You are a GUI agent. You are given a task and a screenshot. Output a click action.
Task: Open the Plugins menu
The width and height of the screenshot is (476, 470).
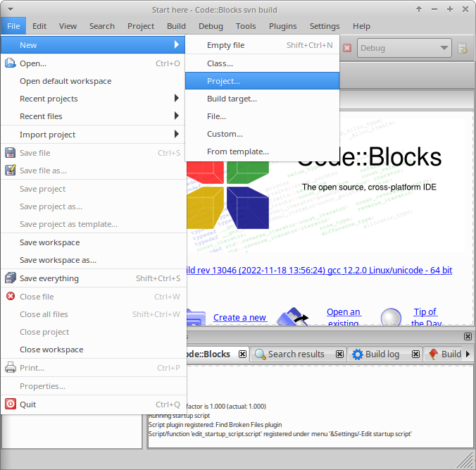click(282, 26)
